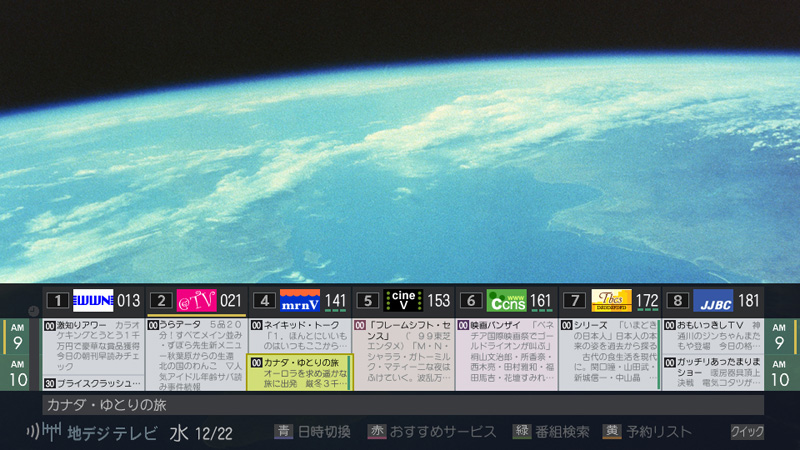Select the ccns channel logo

pyautogui.click(x=507, y=301)
